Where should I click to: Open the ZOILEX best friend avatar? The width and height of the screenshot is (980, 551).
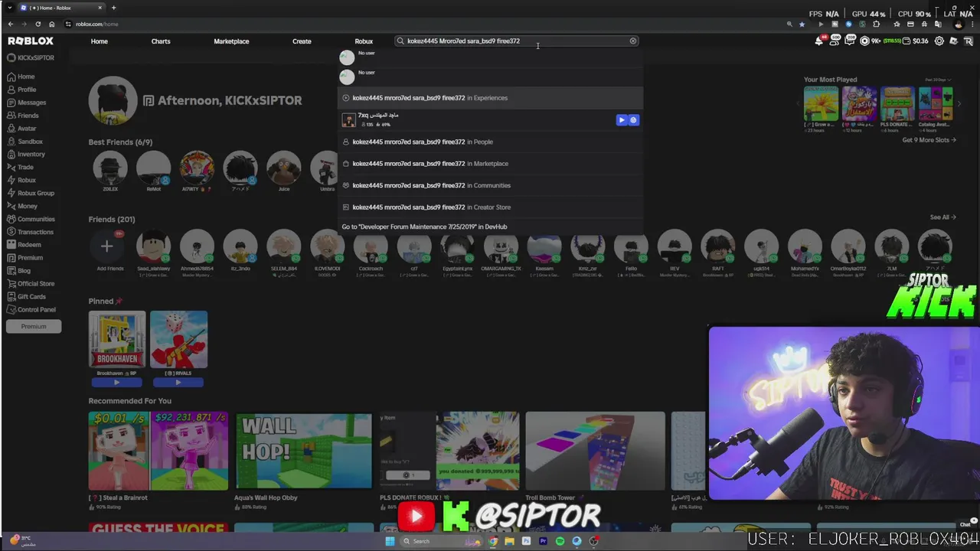coord(110,167)
